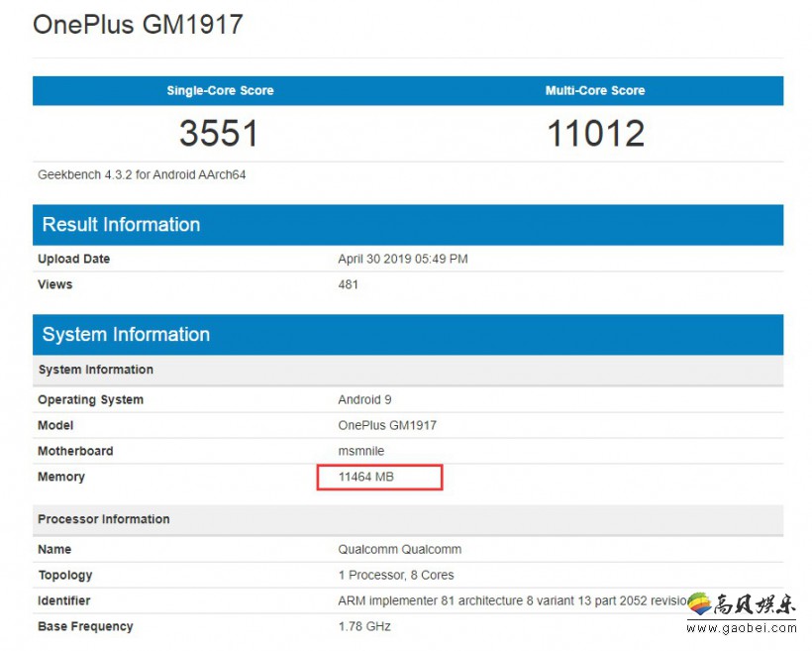Click the Upload Date label
Viewport: 812px width, 651px height.
[73, 259]
